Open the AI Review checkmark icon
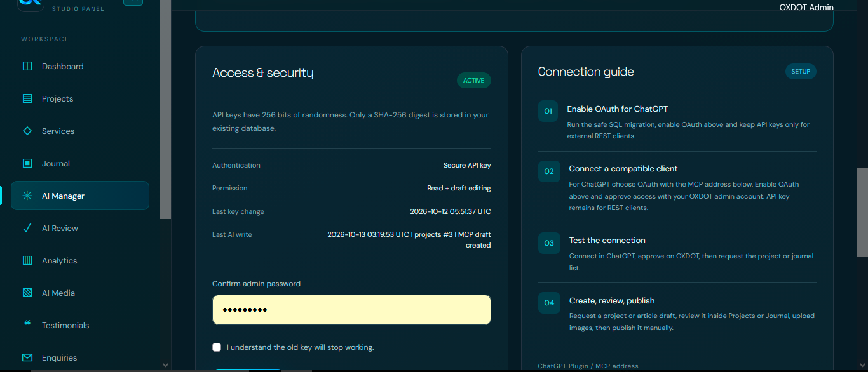This screenshot has width=868, height=372. 27,228
